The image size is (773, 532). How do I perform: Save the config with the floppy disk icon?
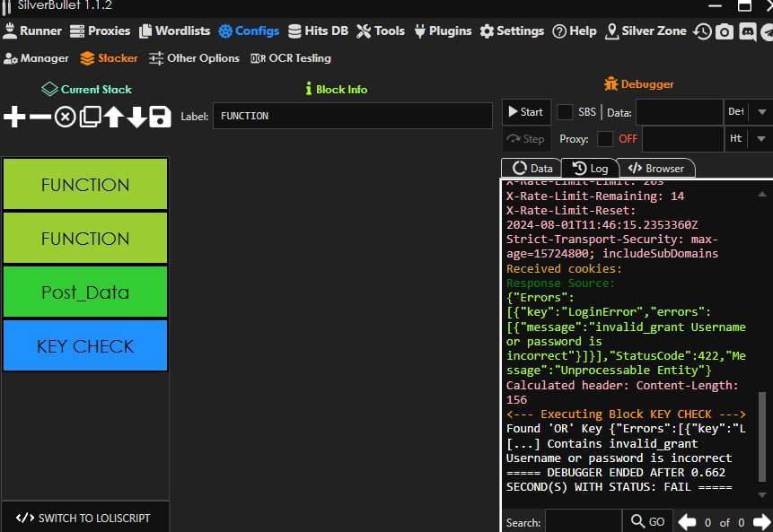pyautogui.click(x=160, y=117)
